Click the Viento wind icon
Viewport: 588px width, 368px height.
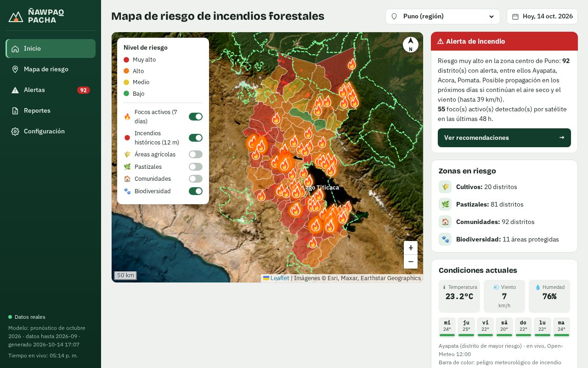coord(496,287)
